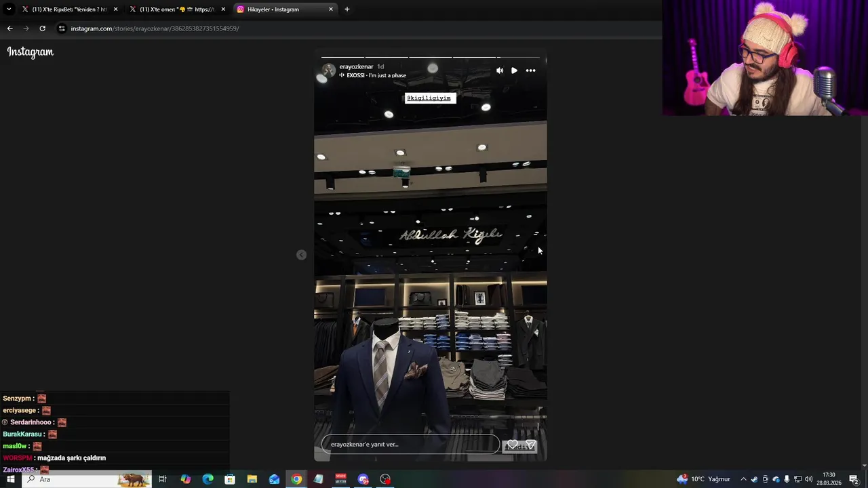Go forward in browser history
Image resolution: width=868 pixels, height=488 pixels.
tap(26, 28)
